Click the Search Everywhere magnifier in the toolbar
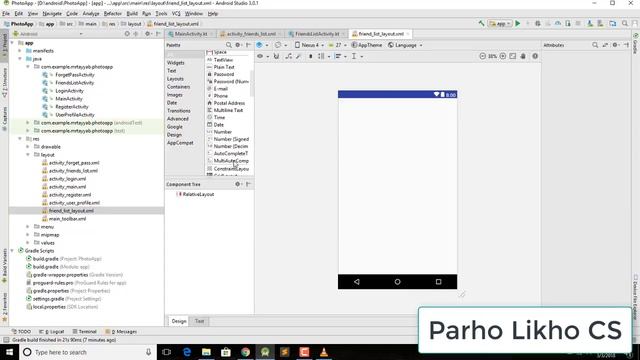This screenshot has width=640, height=360. click(625, 24)
